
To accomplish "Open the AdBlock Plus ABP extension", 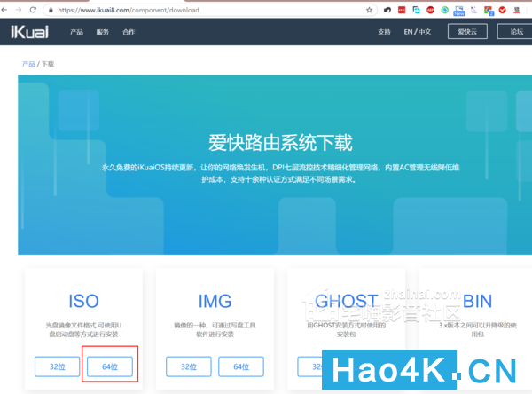I will click(431, 10).
